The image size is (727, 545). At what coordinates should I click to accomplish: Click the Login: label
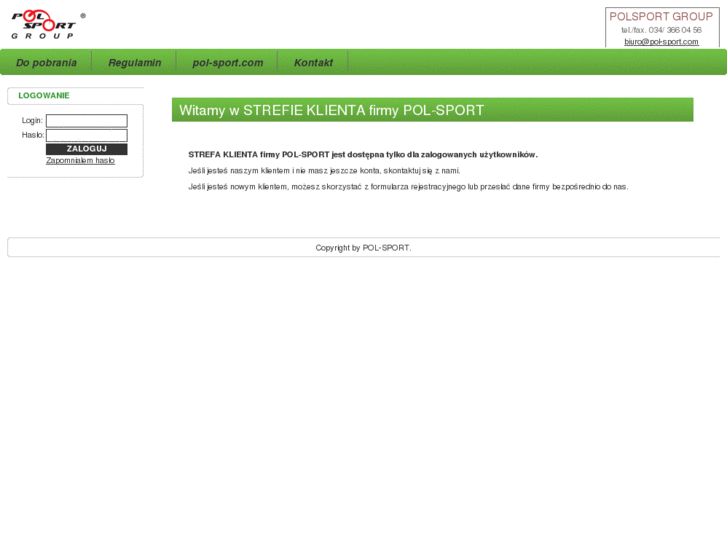tap(32, 121)
